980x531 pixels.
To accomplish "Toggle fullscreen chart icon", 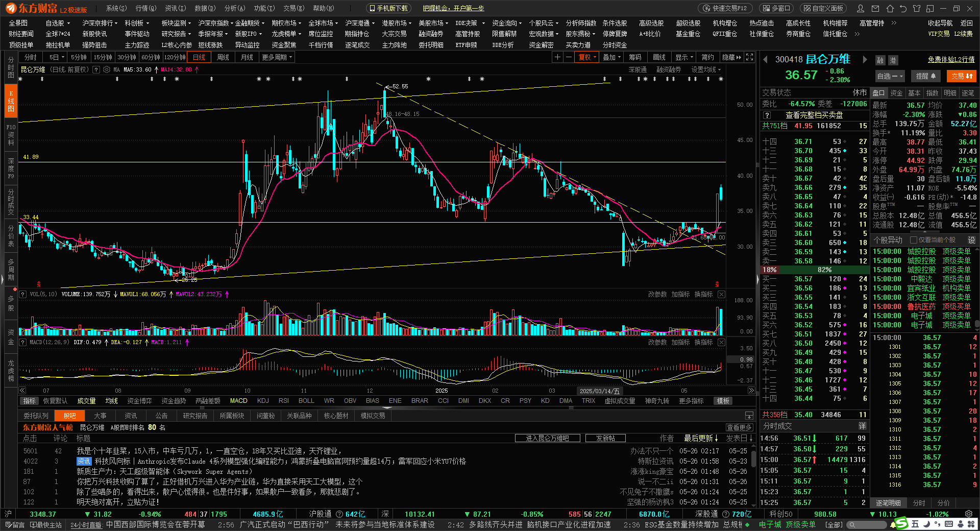I will [x=750, y=57].
